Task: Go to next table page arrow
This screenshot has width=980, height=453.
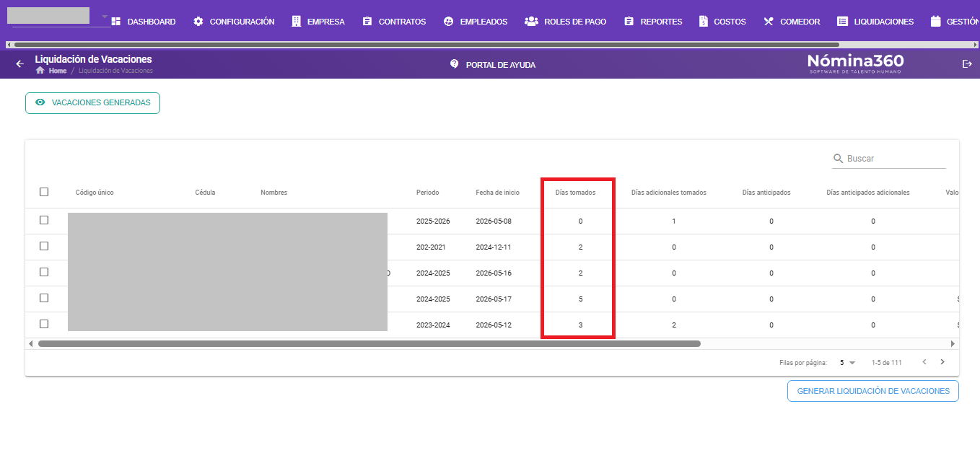Action: pos(942,362)
